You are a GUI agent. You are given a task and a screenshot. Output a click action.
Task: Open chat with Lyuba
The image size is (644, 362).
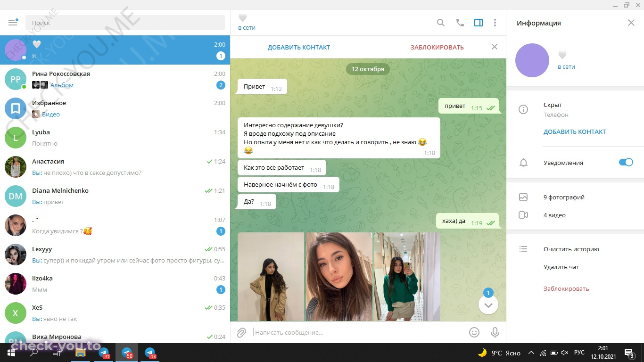pos(115,138)
